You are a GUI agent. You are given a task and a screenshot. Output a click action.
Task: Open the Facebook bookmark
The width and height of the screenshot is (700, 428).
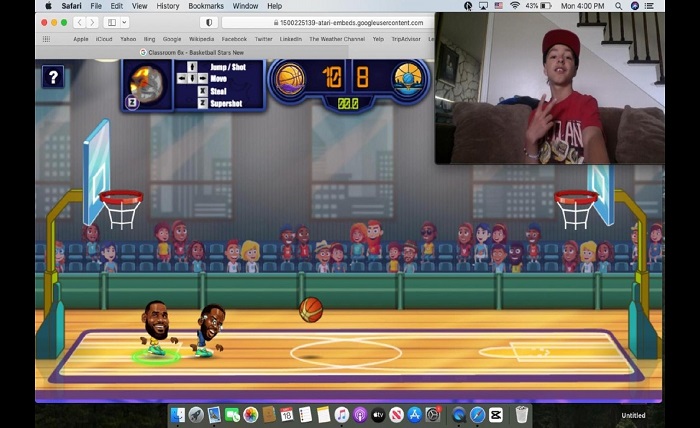tap(234, 39)
